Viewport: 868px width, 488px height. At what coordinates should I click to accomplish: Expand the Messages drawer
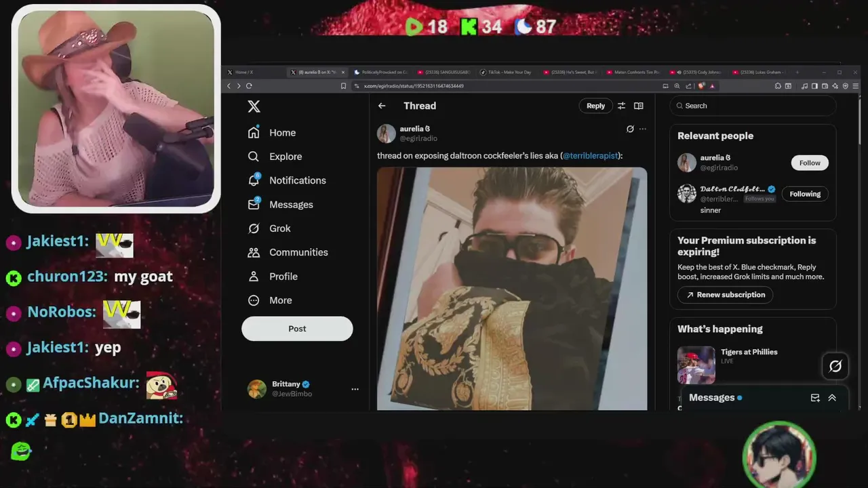832,398
